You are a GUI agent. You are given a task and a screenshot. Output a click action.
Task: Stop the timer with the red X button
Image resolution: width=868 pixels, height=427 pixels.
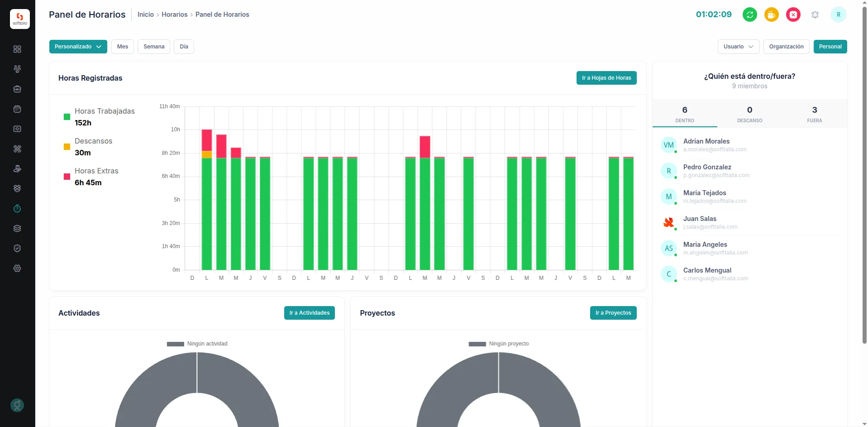[x=793, y=14]
